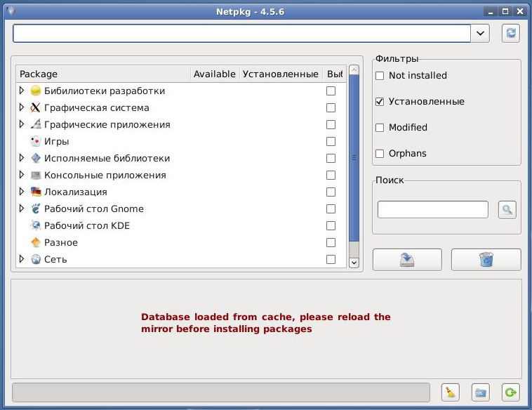Click the Gnome foot icon
This screenshot has height=410, width=532.
(36, 209)
